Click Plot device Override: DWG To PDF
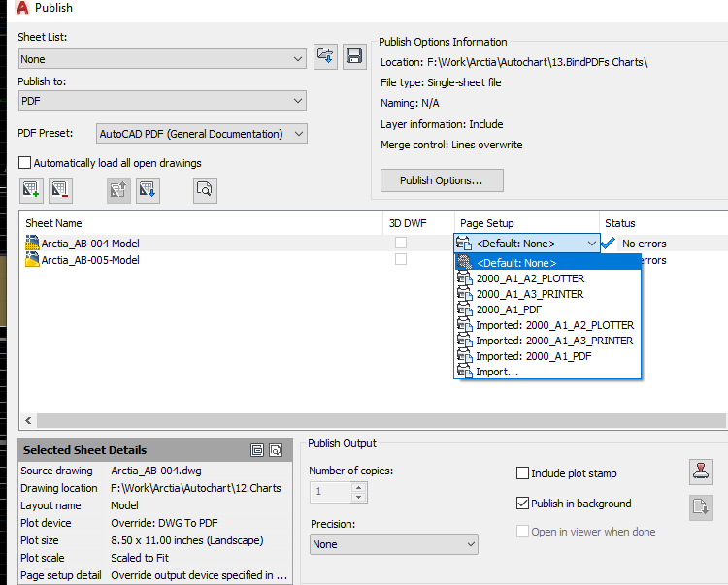Screen dimensions: 728x585 [164, 523]
